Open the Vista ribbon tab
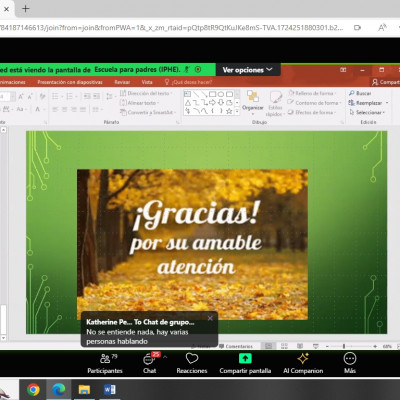 click(x=147, y=82)
